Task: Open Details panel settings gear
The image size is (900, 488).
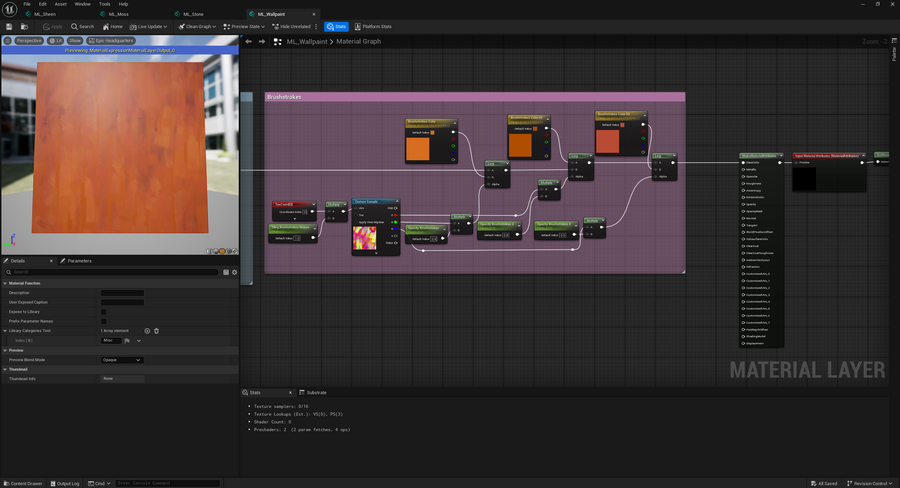Action: (234, 271)
